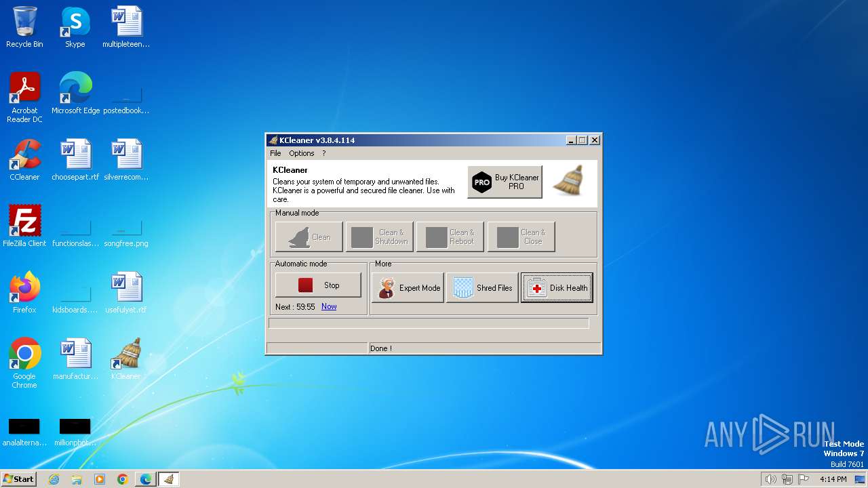Open the Disk Health tool
Screen dimensions: 868x488
click(557, 288)
